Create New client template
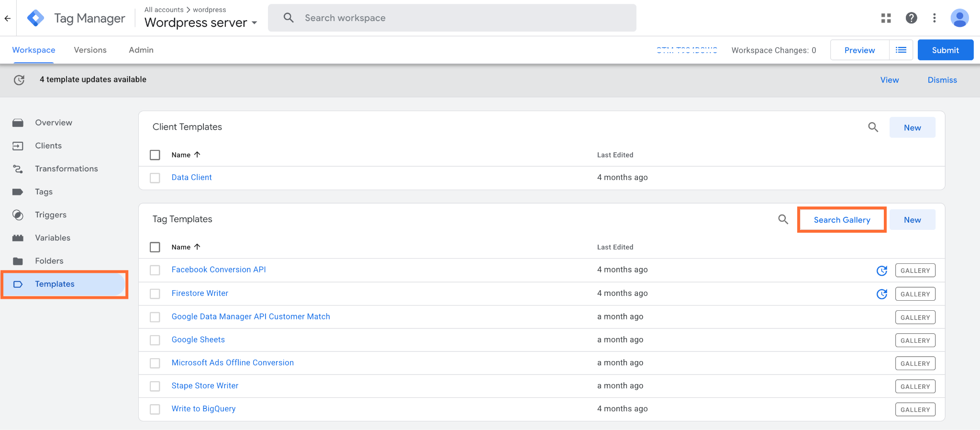This screenshot has height=430, width=980. click(913, 127)
